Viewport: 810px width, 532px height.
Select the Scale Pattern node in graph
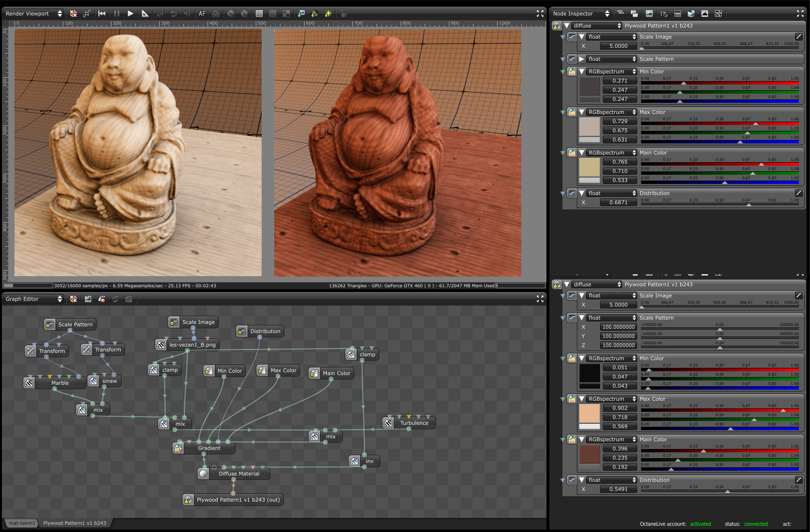70,324
